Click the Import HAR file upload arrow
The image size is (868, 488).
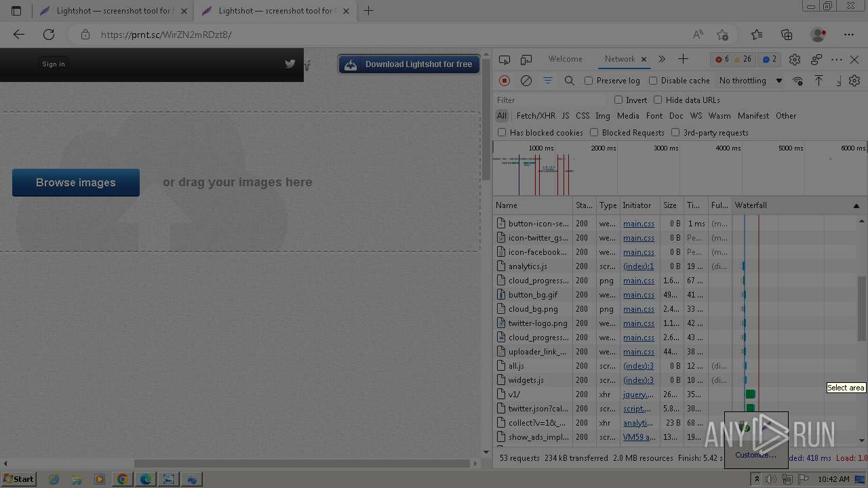(x=818, y=81)
